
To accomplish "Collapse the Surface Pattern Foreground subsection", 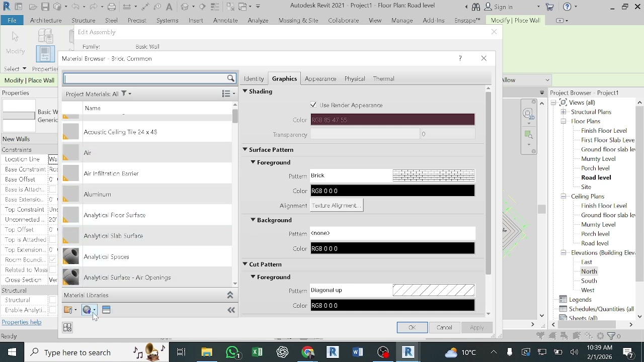I will 253,162.
